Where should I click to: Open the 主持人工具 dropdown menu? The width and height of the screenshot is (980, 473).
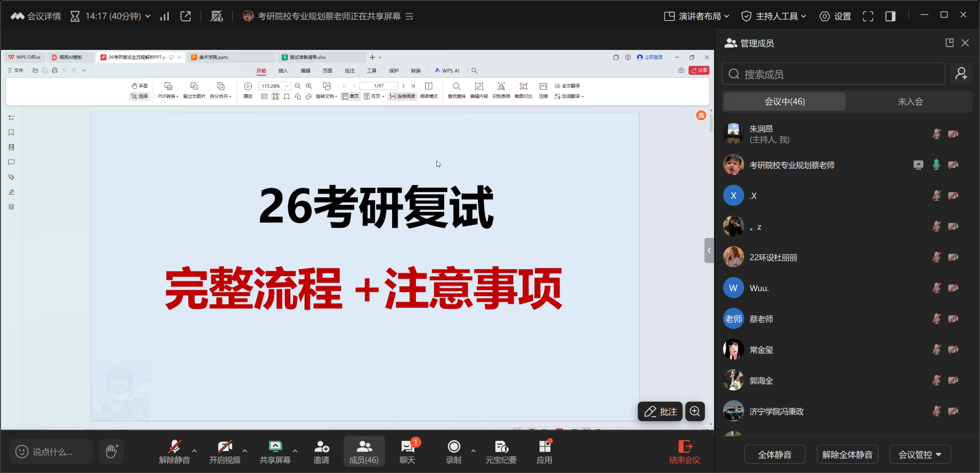tap(774, 16)
